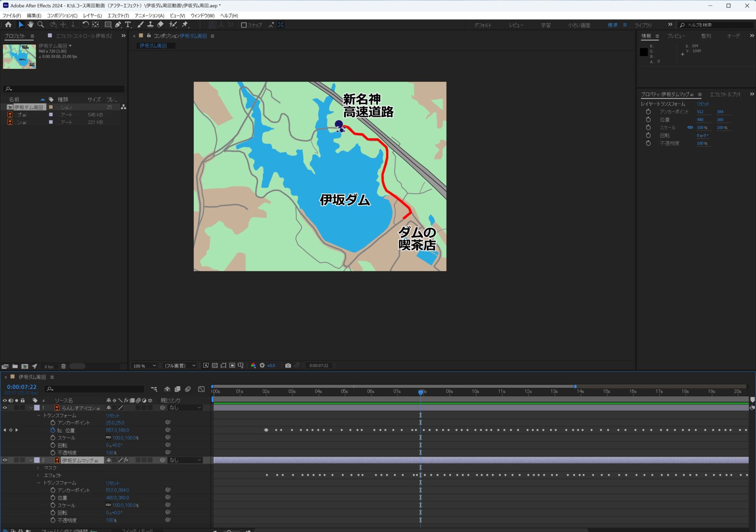
Task: Click the Home icon in toolbar
Action: 8,25
